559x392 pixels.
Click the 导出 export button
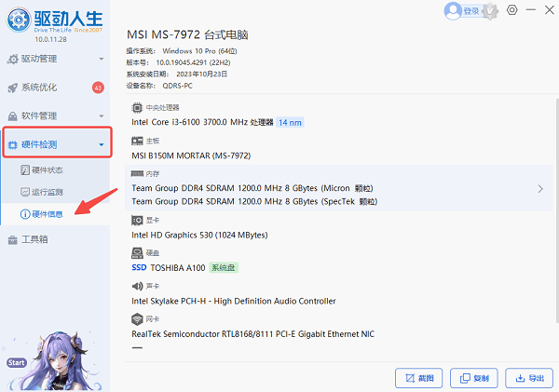(x=528, y=378)
